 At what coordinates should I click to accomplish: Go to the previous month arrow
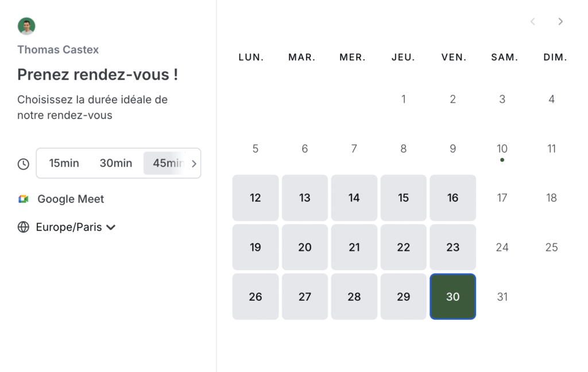pos(532,22)
